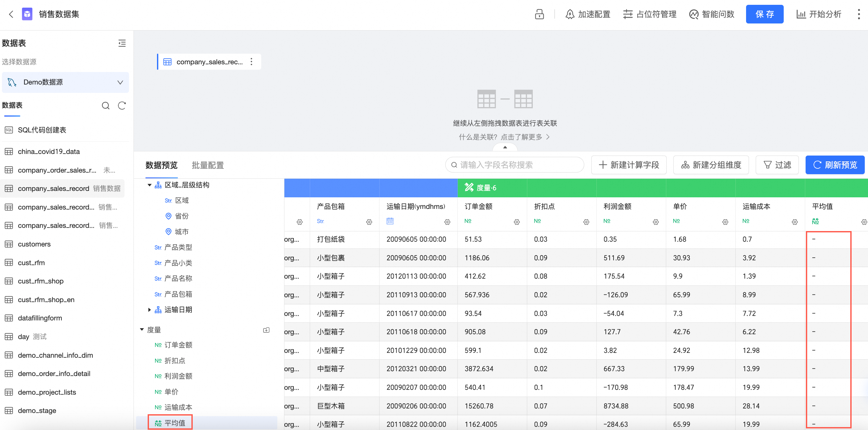Click the Str type icon under 产品包箱

click(x=320, y=221)
